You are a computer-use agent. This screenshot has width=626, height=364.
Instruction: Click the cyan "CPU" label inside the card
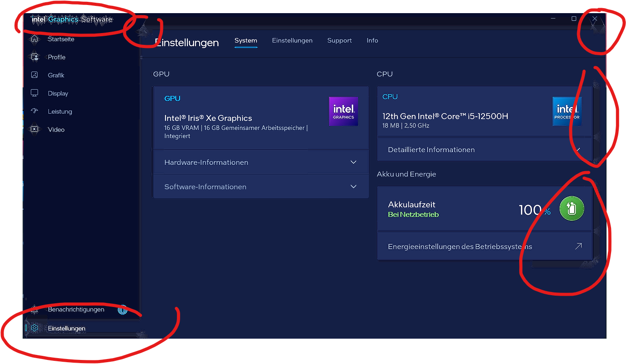click(x=390, y=97)
